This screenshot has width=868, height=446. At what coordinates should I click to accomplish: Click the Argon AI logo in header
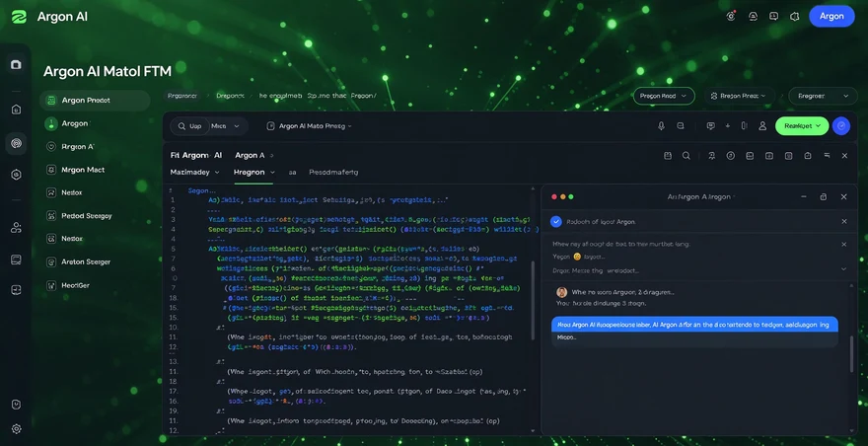click(x=19, y=17)
